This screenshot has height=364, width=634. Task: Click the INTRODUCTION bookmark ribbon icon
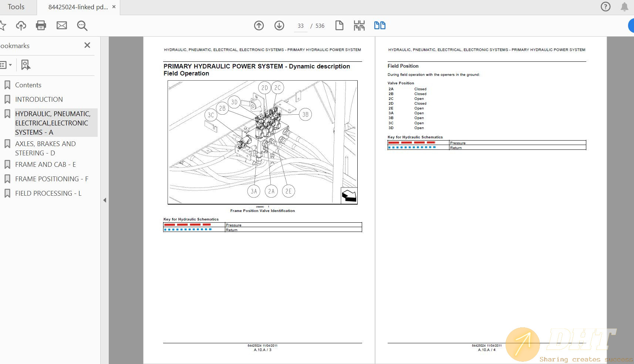coord(7,100)
